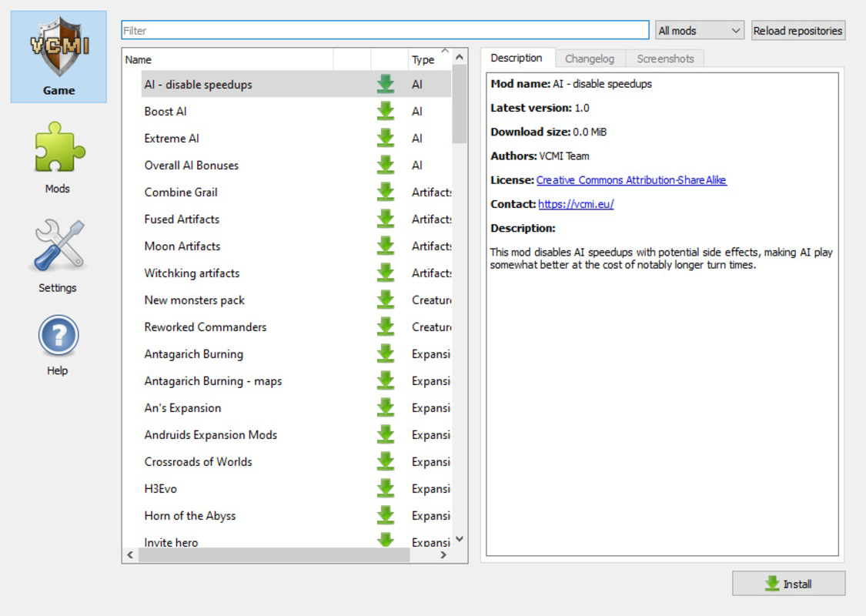Image resolution: width=866 pixels, height=616 pixels.
Task: Click download arrow for An's Expansion
Action: pyautogui.click(x=386, y=408)
